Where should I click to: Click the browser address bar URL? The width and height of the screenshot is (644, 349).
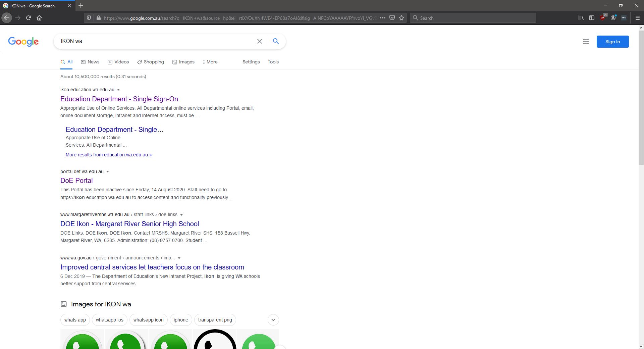tap(240, 18)
